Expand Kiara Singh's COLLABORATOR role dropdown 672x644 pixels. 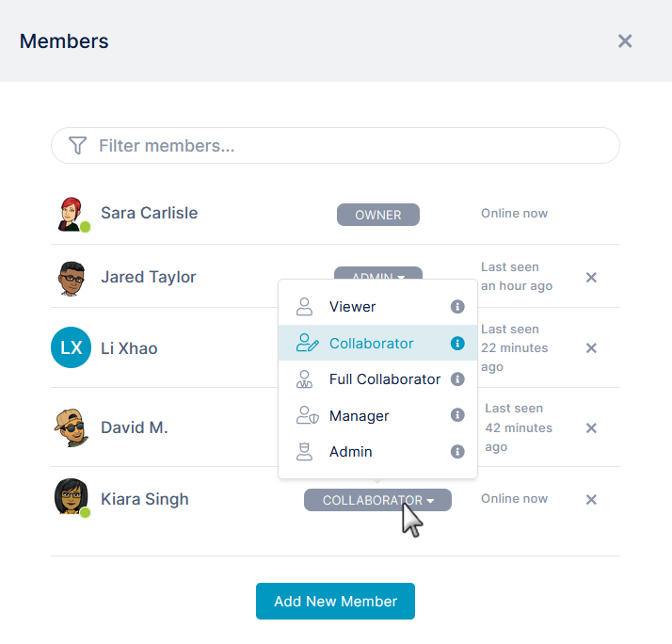click(x=377, y=500)
